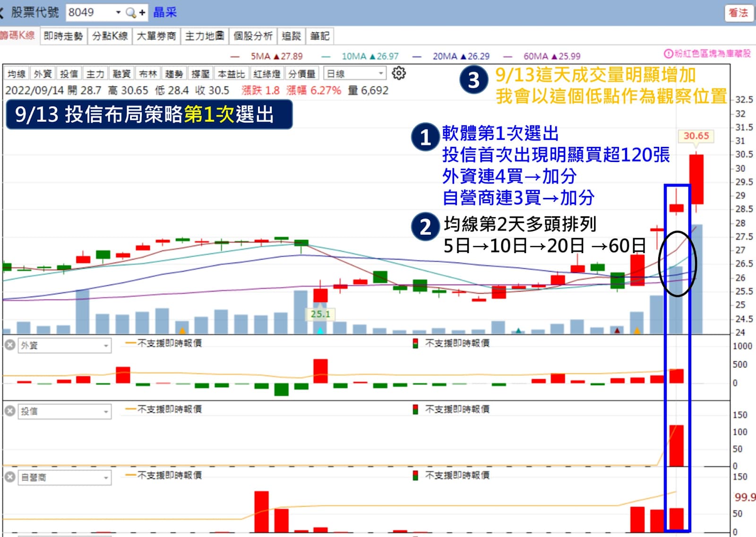Image resolution: width=756 pixels, height=537 pixels.
Task: Click the back arrow at top left
Action: pos(2,13)
